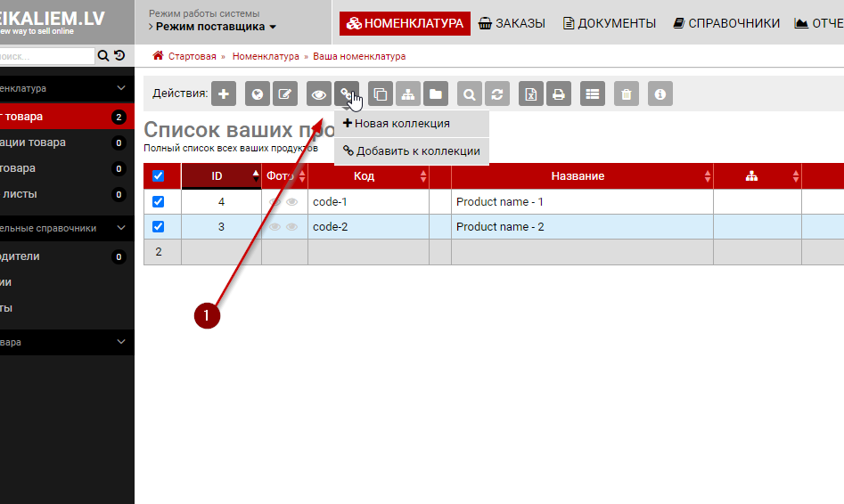Screen dimensions: 844x504
Task: Go to Стартовая breadcrumb link
Action: (x=192, y=56)
